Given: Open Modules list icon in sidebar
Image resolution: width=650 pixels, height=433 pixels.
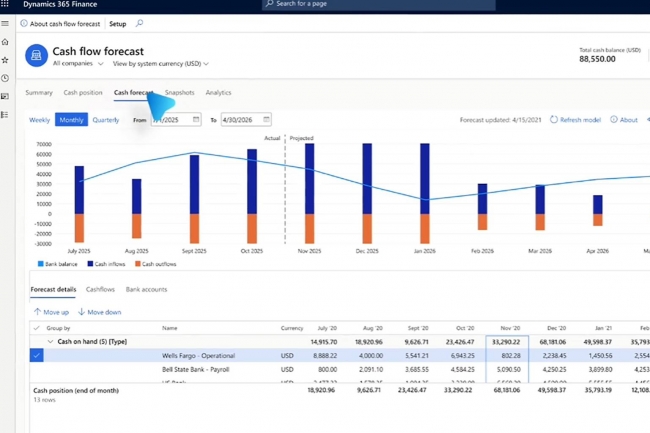Looking at the screenshot, I should pyautogui.click(x=5, y=114).
